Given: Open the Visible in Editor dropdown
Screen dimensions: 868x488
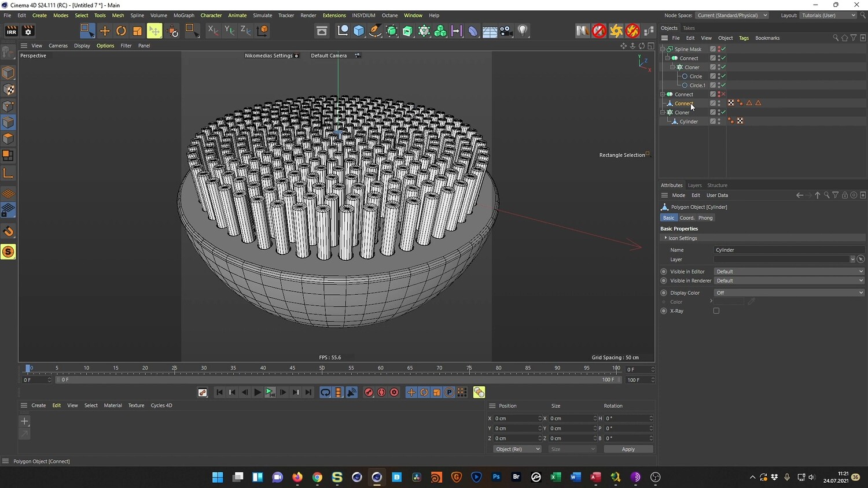Looking at the screenshot, I should click(x=789, y=272).
